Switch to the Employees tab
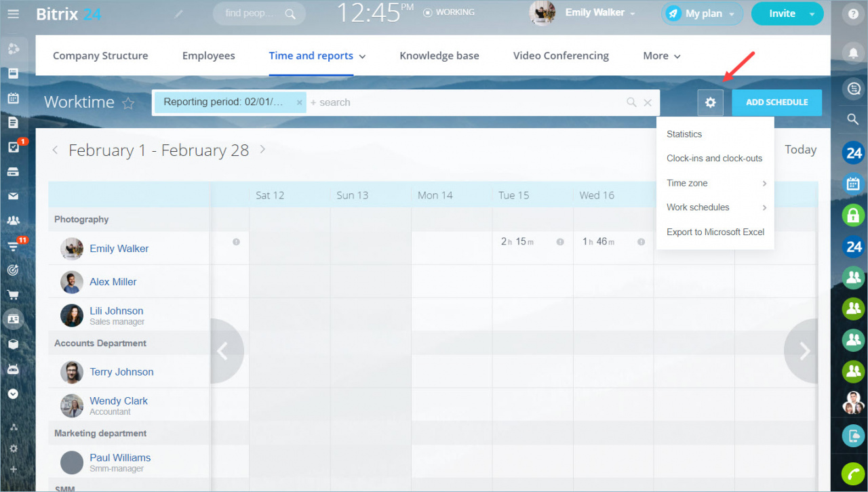The image size is (868, 492). click(x=209, y=56)
